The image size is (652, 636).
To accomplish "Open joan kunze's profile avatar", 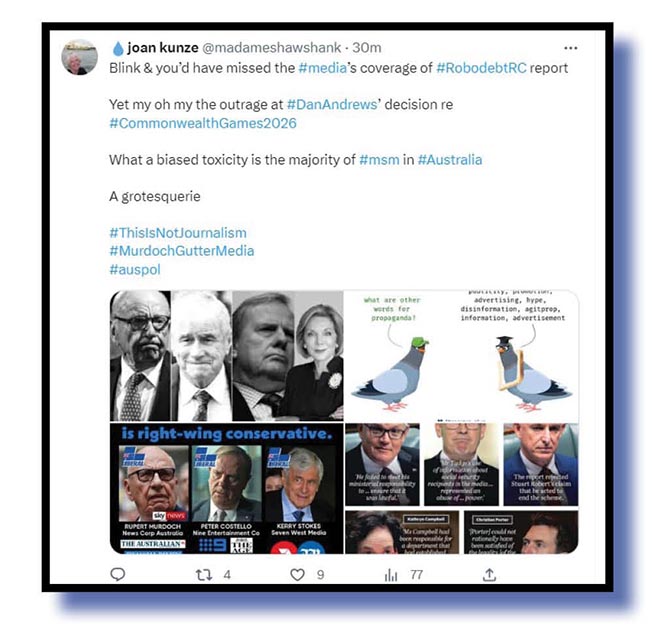I will click(x=79, y=57).
